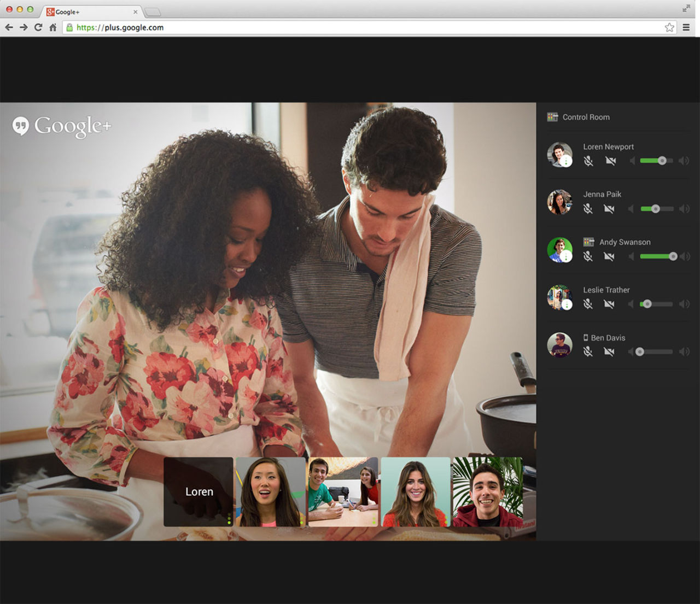Click max volume speaker icon for Loren Newport
The image size is (700, 604).
coord(684,161)
